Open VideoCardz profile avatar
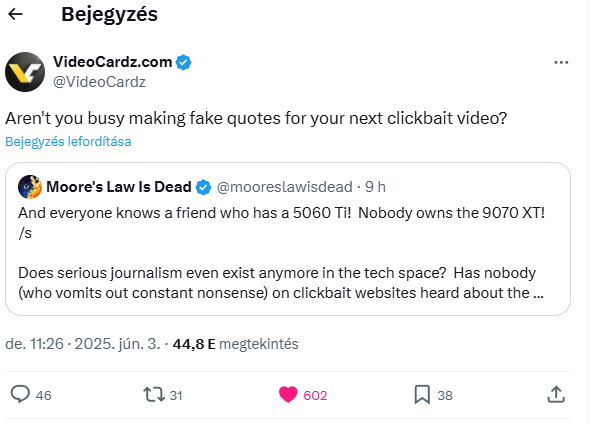The height and width of the screenshot is (423, 592). point(25,72)
